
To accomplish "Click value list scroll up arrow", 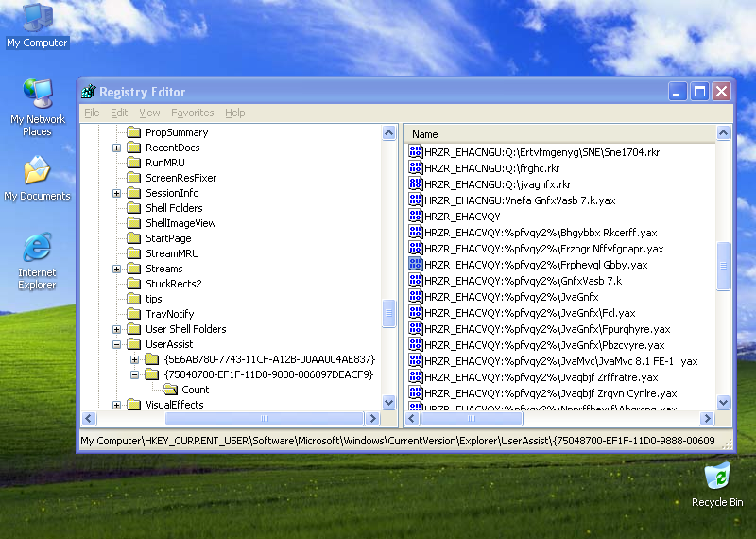I will point(724,132).
